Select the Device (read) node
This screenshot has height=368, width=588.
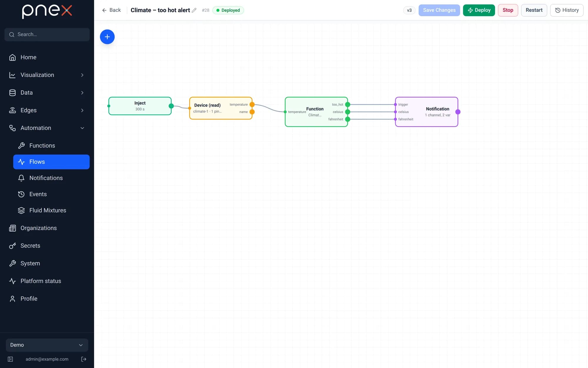pyautogui.click(x=221, y=108)
